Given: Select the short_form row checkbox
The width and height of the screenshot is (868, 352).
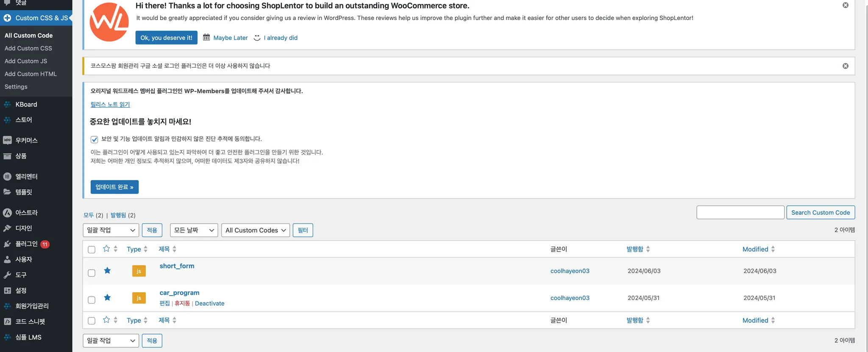Looking at the screenshot, I should 92,273.
